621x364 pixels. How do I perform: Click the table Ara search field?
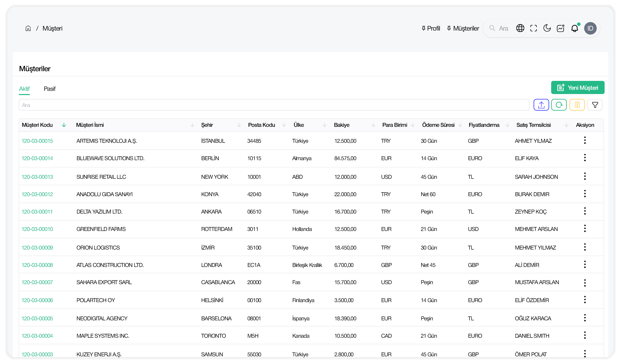tap(273, 105)
